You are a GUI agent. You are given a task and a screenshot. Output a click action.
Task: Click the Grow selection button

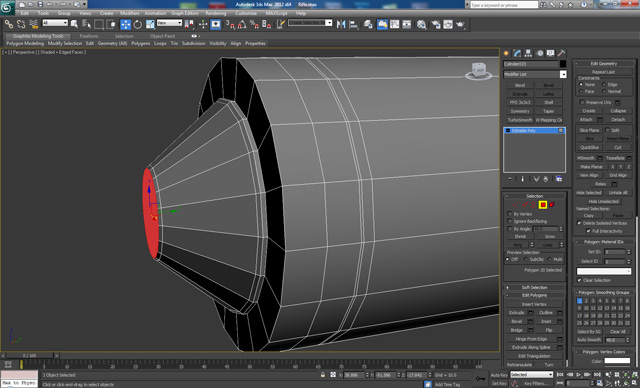click(x=549, y=237)
